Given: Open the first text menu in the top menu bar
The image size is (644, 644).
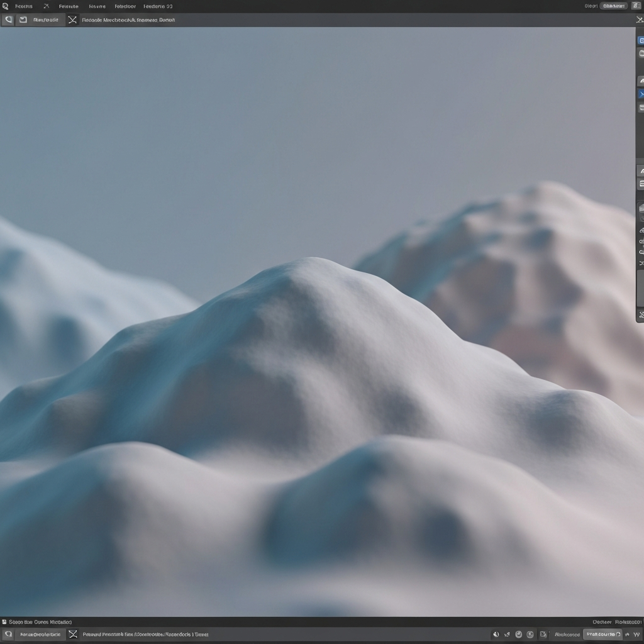Looking at the screenshot, I should (x=23, y=6).
